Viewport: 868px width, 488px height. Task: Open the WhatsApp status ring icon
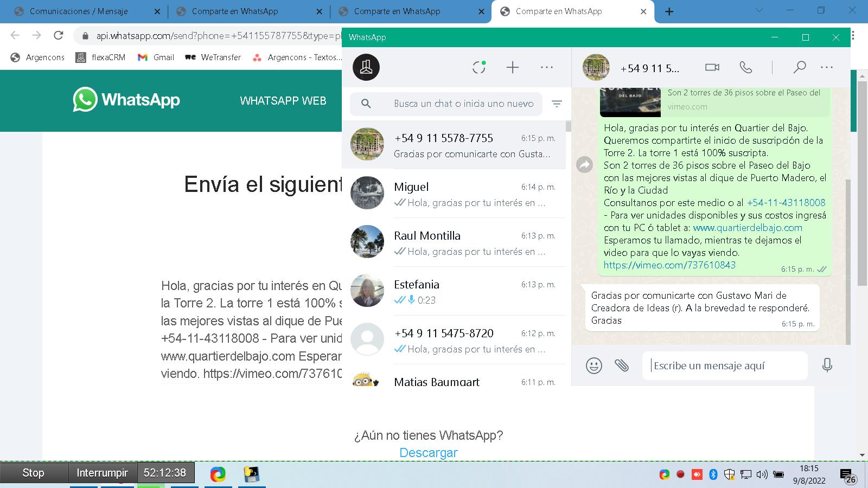tap(478, 67)
